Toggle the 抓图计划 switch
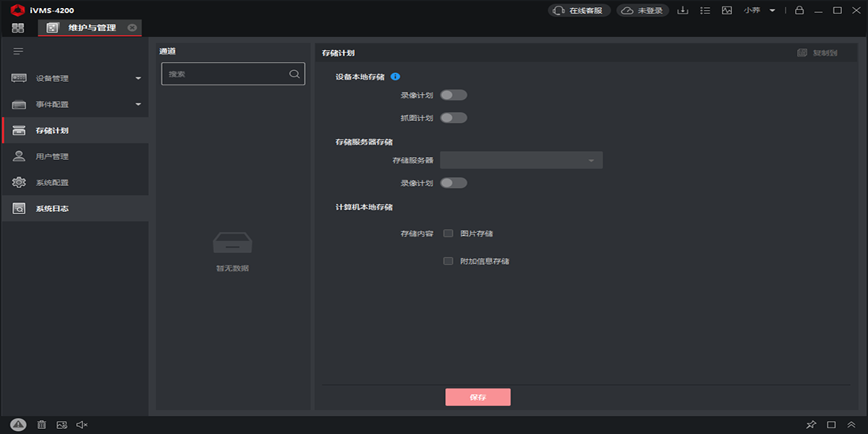The width and height of the screenshot is (868, 434). coord(454,118)
